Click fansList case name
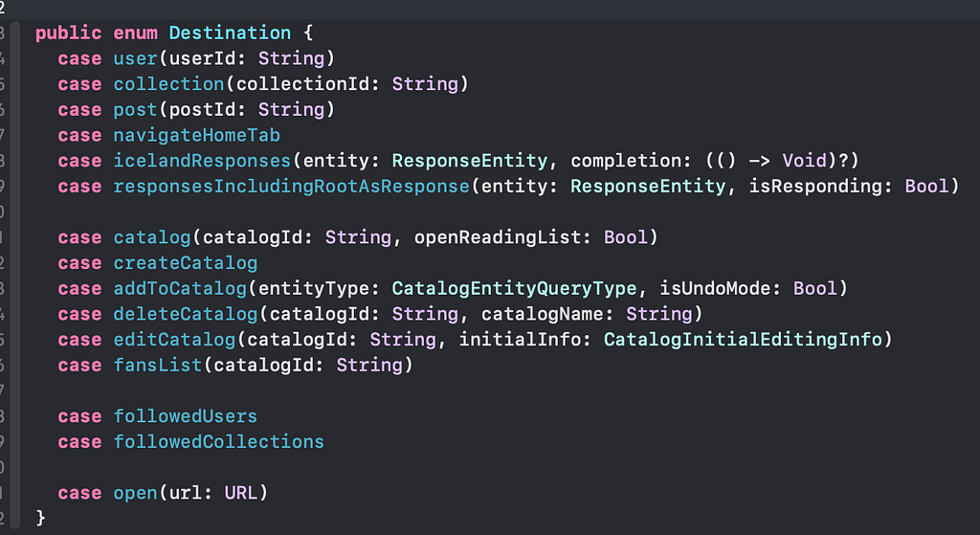This screenshot has height=535, width=980. tap(158, 365)
